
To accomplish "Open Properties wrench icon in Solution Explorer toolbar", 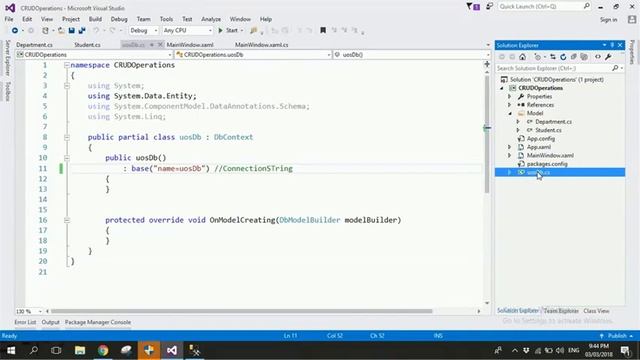I will 608,57.
